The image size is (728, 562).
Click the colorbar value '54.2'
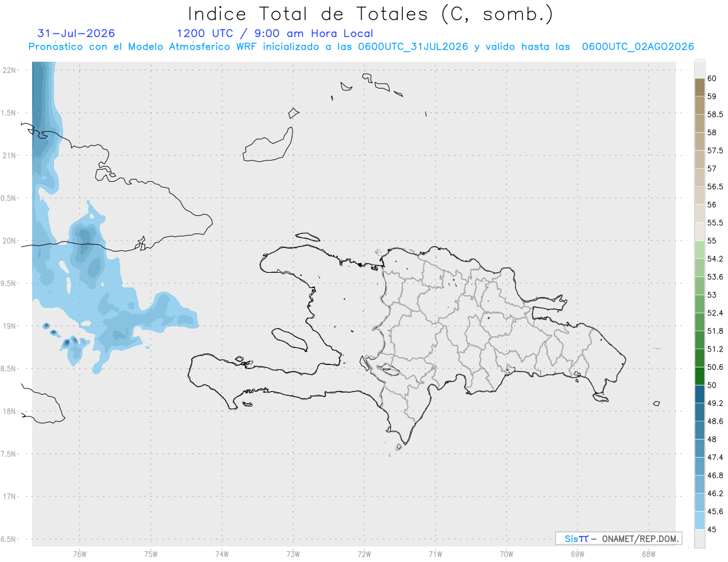click(715, 259)
